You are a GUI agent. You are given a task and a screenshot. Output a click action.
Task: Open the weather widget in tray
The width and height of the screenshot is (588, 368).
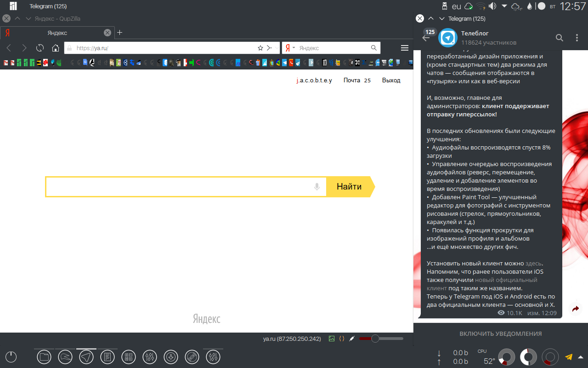point(516,6)
